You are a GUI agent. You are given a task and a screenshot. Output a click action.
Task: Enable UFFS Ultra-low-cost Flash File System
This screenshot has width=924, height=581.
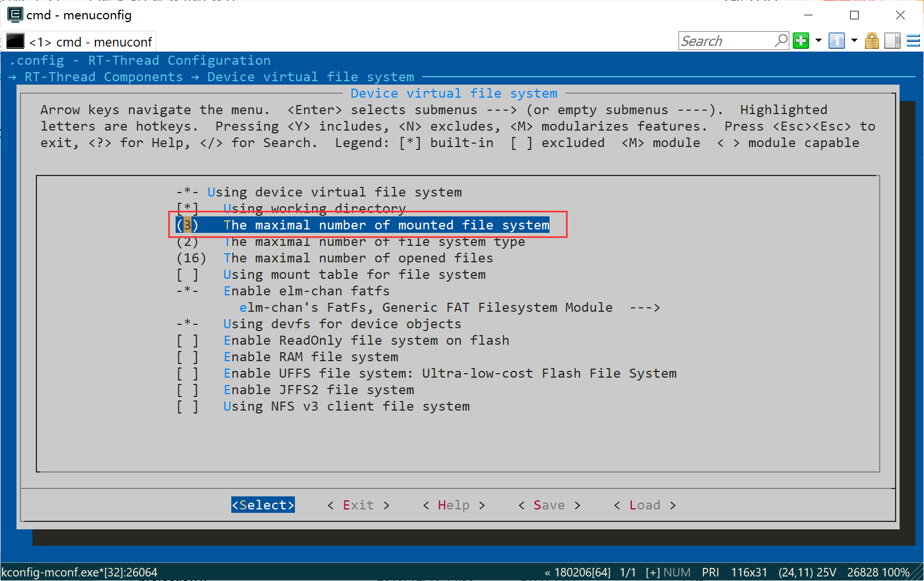pyautogui.click(x=426, y=373)
